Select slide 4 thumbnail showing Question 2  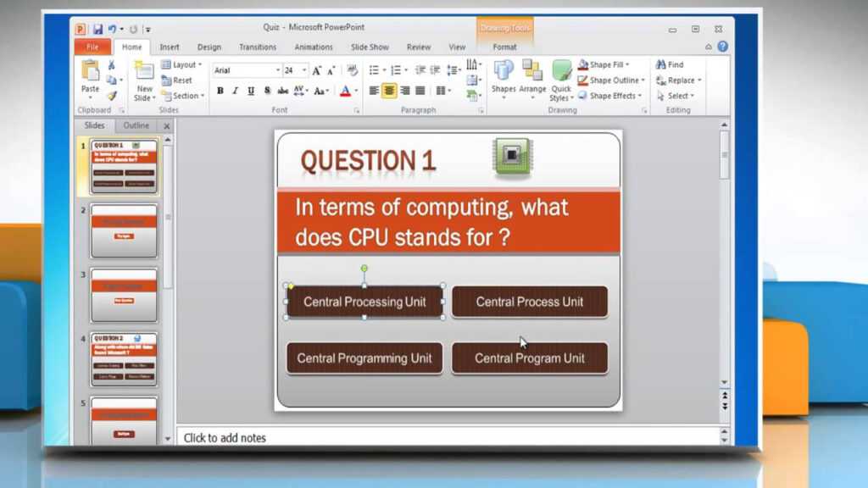coord(124,359)
